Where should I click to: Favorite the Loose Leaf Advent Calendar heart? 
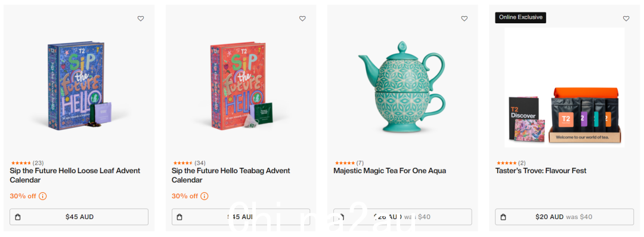click(141, 19)
